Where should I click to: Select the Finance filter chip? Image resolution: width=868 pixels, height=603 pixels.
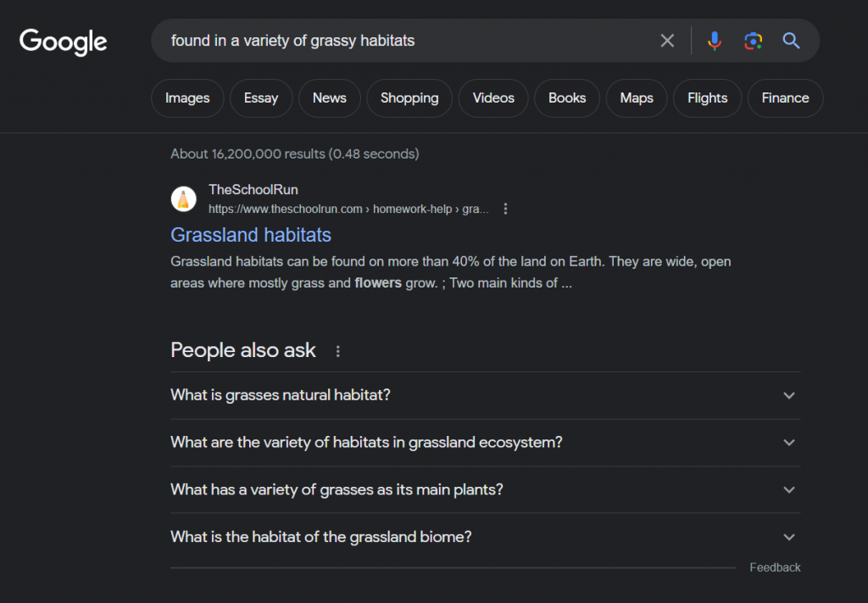pyautogui.click(x=785, y=98)
